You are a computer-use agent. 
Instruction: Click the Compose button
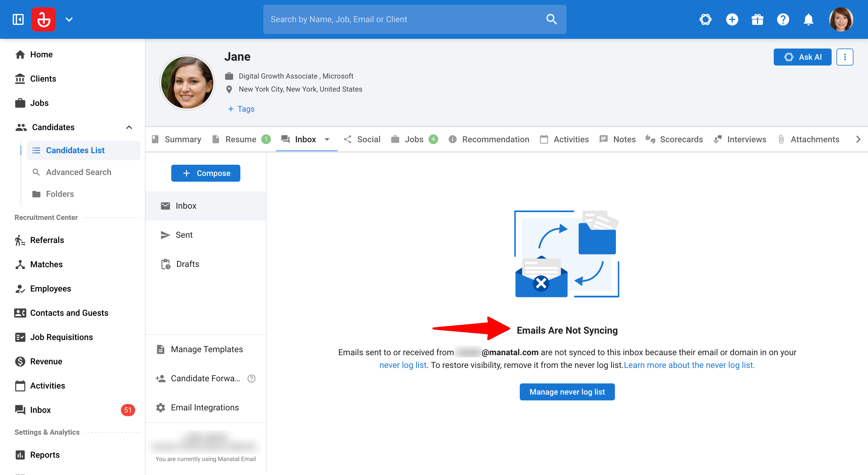(x=205, y=173)
